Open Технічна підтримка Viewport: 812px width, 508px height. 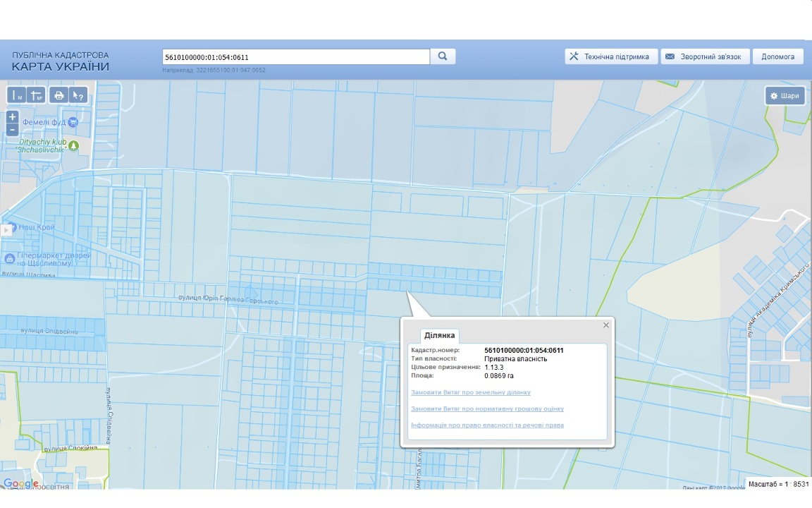611,56
